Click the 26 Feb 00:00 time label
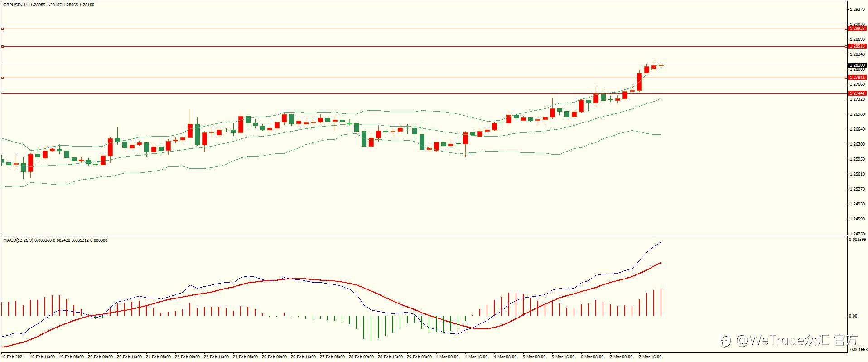Image resolution: width=868 pixels, height=362 pixels. (274, 357)
